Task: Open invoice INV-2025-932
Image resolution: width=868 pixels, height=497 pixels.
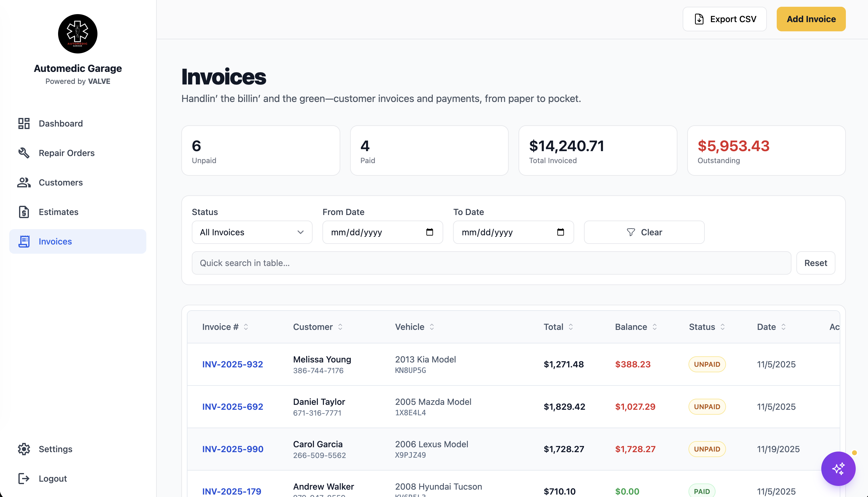Action: click(x=233, y=364)
